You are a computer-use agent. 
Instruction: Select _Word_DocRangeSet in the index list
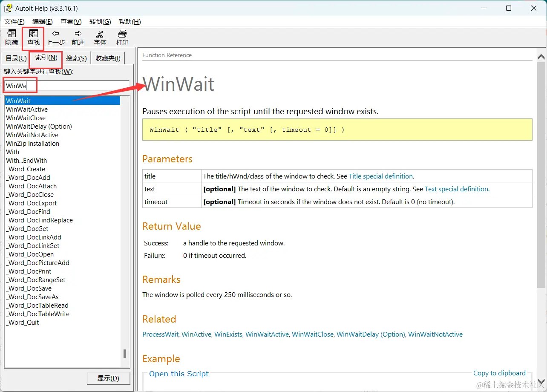36,280
